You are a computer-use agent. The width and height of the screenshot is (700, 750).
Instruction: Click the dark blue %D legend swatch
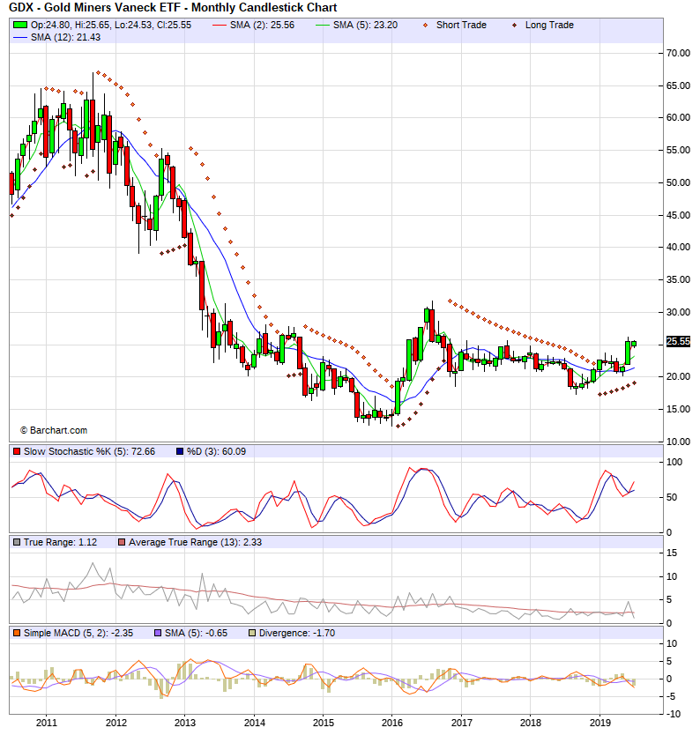(180, 451)
